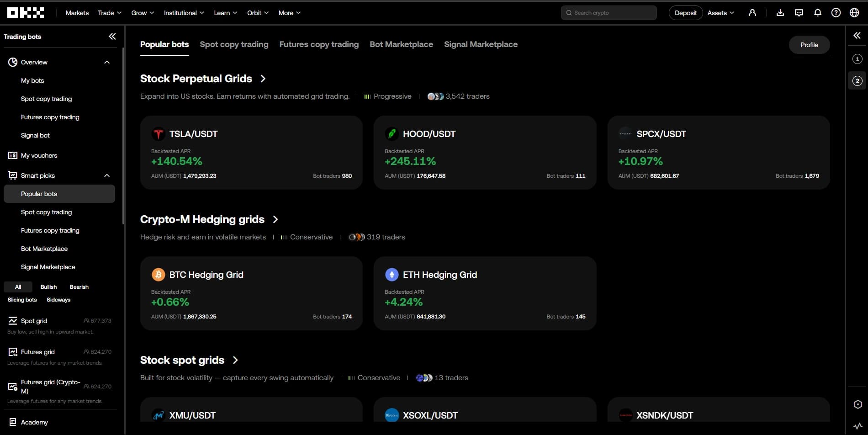This screenshot has width=868, height=435.
Task: Click the Futures grid (Crypto-M) icon
Action: pos(13,387)
